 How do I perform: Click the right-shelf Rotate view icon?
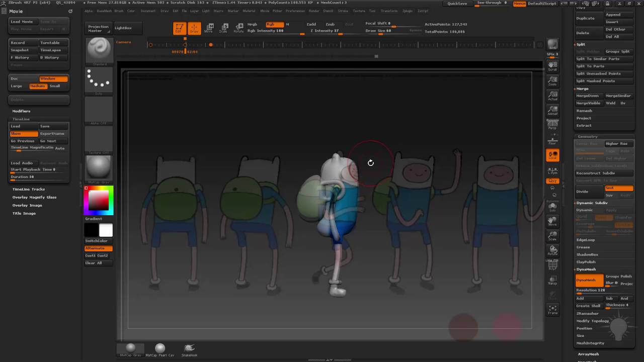tap(552, 250)
